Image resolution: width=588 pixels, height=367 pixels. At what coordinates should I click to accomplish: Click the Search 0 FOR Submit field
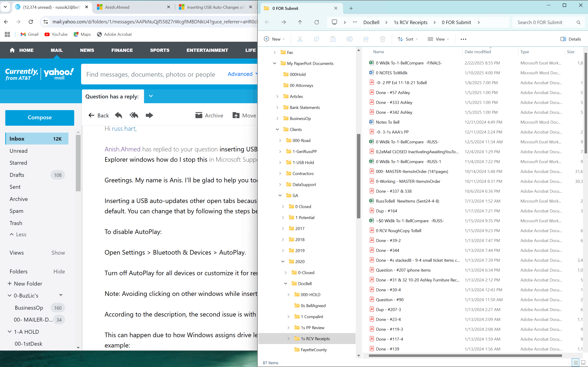[x=544, y=22]
